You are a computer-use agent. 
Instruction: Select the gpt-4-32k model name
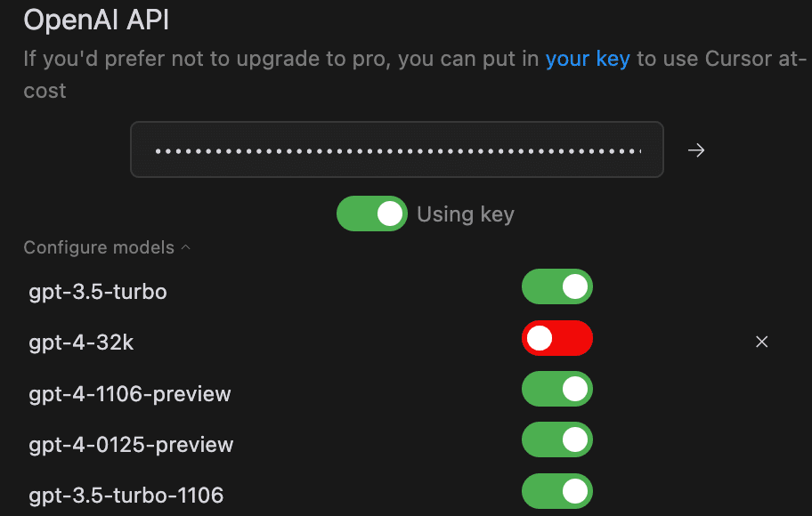[x=81, y=343]
